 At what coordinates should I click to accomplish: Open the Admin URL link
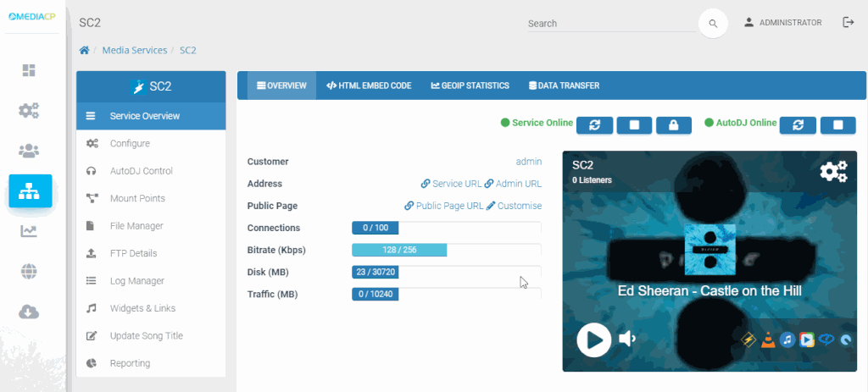[x=513, y=184]
